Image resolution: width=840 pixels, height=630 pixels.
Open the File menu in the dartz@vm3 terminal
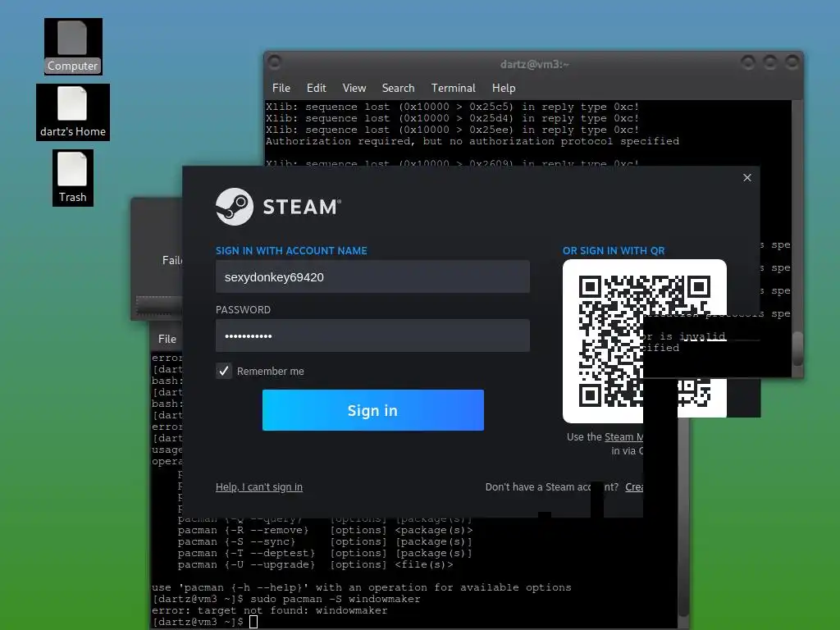click(x=281, y=88)
